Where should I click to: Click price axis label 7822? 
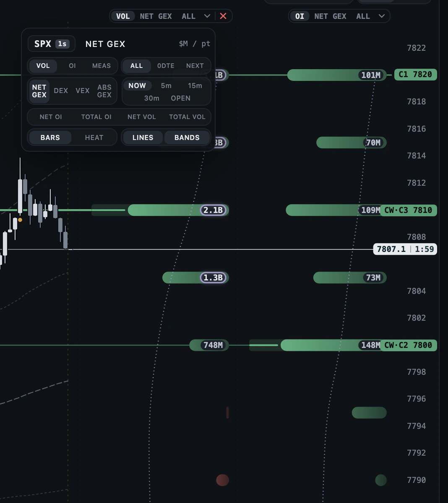click(416, 48)
